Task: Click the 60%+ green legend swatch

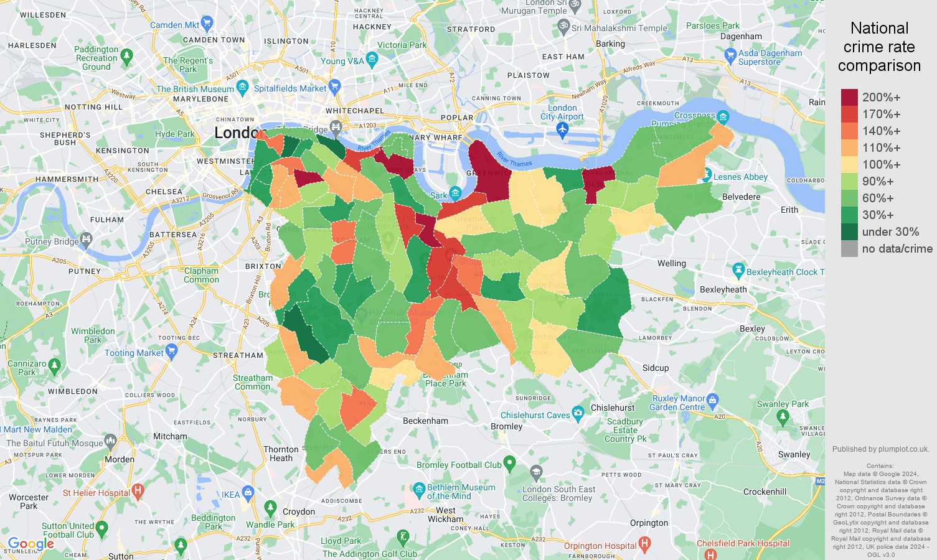Action: pos(849,198)
